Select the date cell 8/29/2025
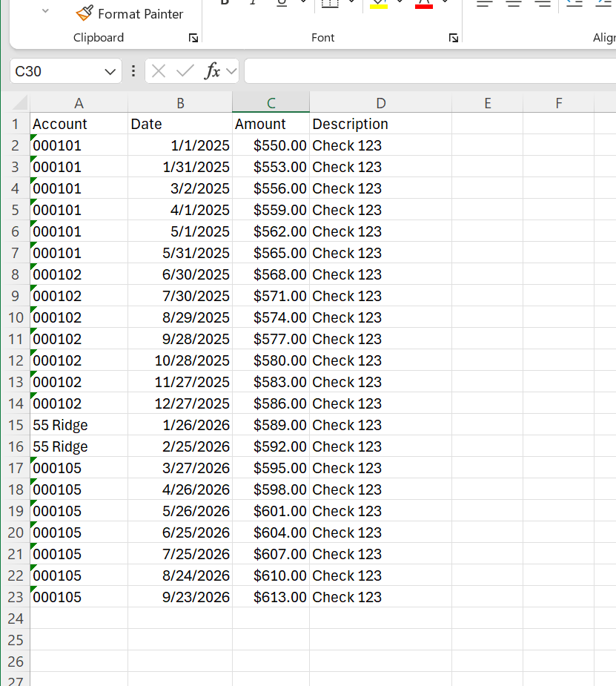 (x=180, y=317)
